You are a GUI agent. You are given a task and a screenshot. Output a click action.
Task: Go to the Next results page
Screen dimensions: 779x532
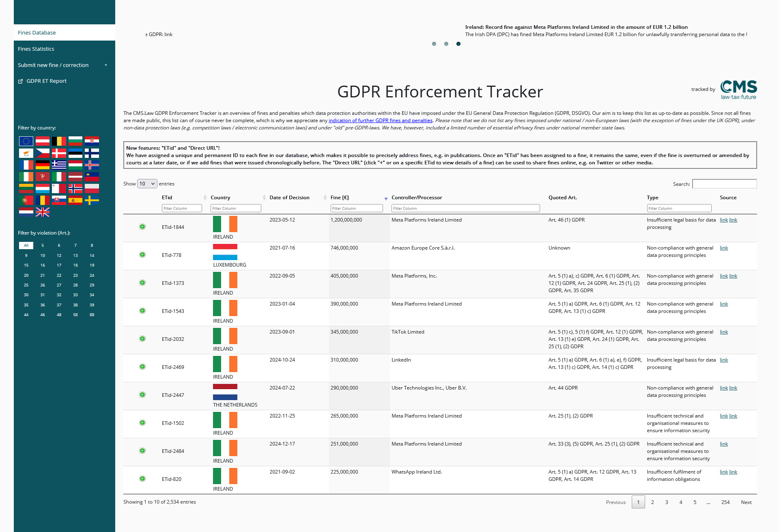(x=746, y=502)
